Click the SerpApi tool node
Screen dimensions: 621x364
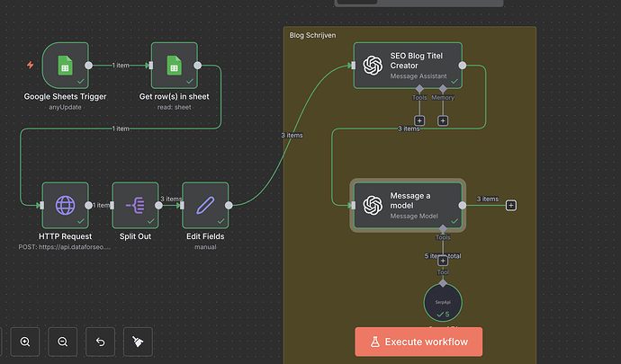(x=443, y=303)
